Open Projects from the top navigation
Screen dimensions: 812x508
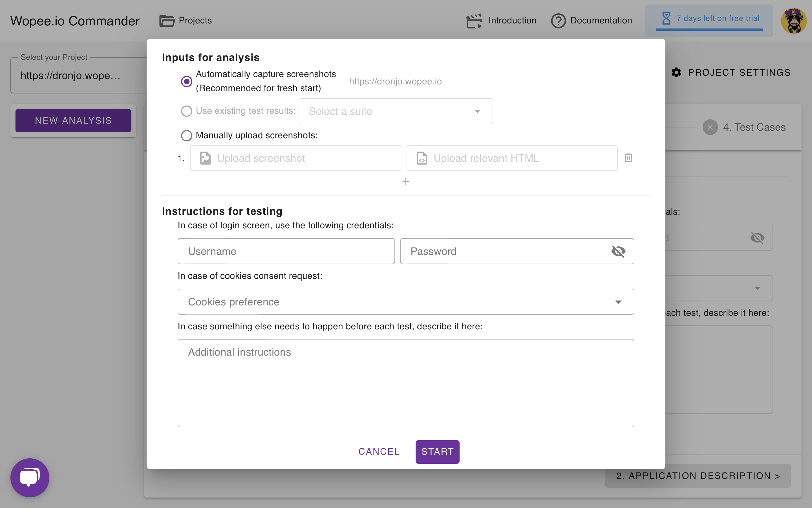coord(186,21)
